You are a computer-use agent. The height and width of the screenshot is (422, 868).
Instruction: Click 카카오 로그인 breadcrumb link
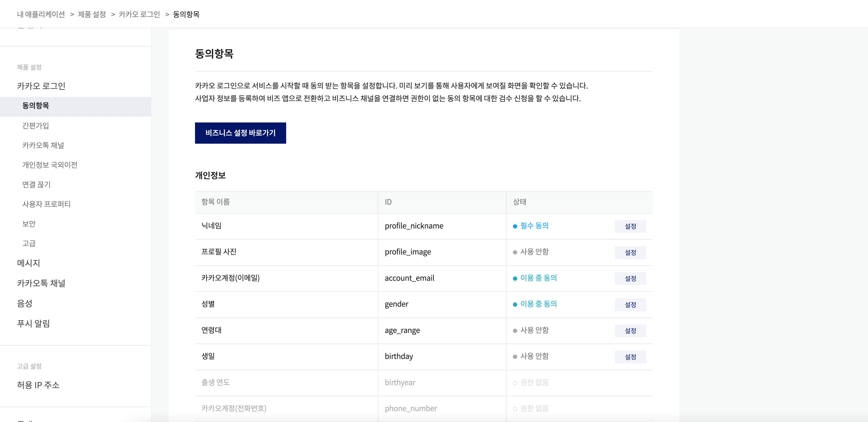click(x=139, y=14)
